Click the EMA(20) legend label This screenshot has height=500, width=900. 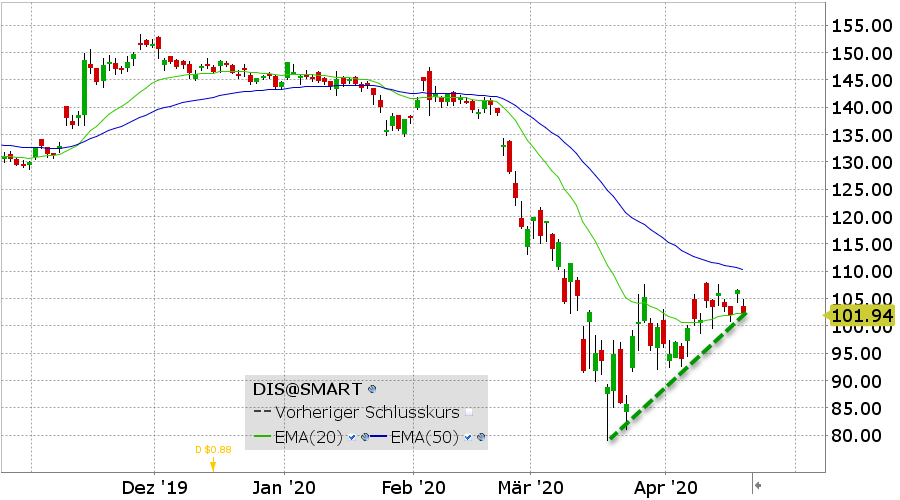309,437
